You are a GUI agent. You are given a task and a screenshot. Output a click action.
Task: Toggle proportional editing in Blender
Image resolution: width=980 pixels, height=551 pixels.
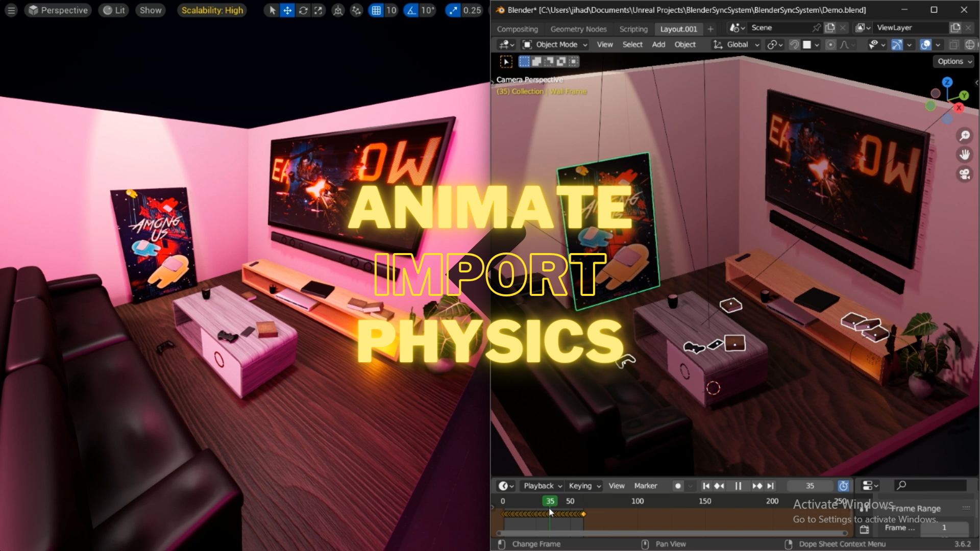830,45
